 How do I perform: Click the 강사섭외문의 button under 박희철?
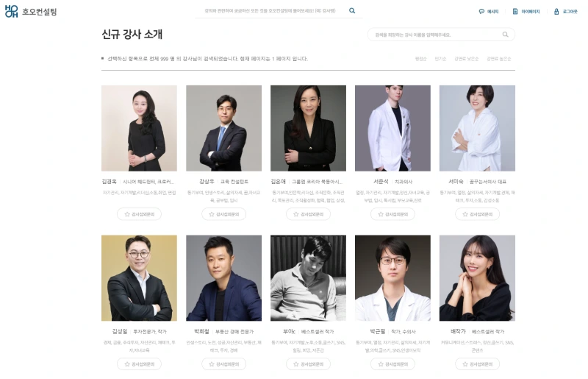point(224,364)
